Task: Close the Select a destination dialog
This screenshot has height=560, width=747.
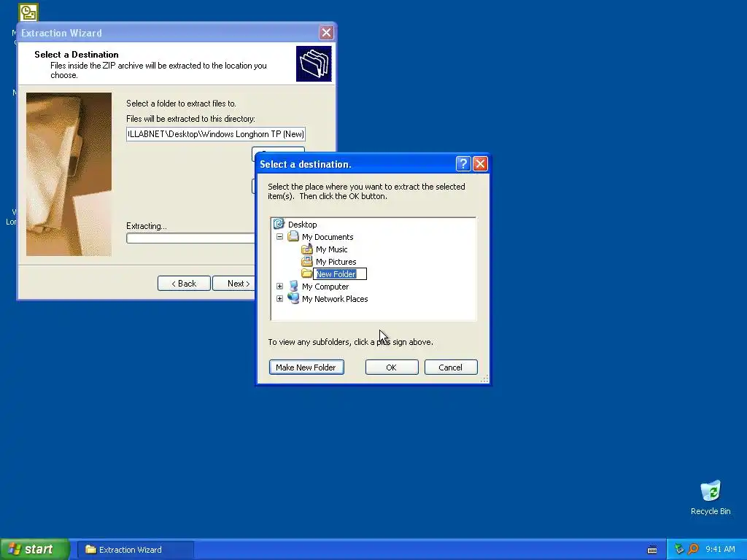Action: tap(480, 164)
